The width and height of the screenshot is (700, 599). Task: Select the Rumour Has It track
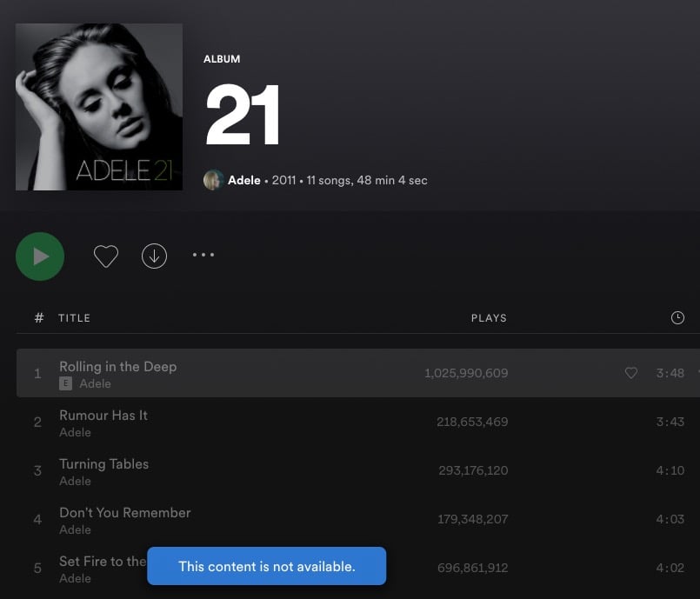point(103,416)
